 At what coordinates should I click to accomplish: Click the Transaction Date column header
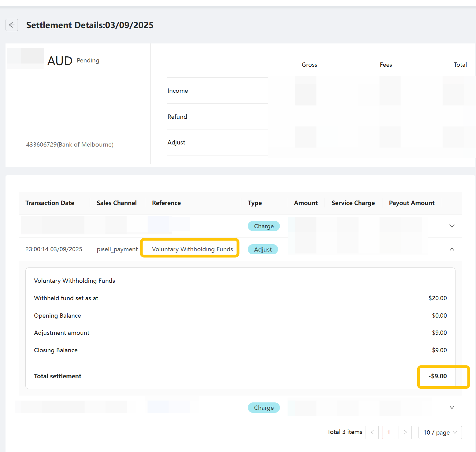coord(50,203)
